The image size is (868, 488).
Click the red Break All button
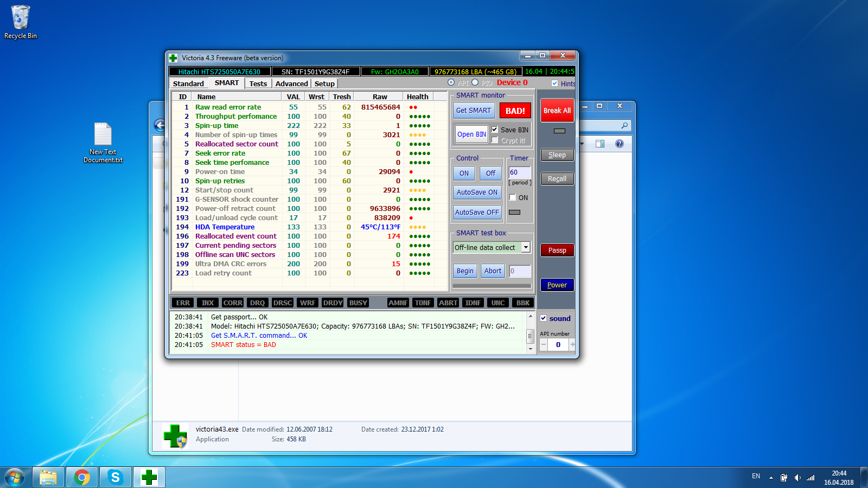557,111
